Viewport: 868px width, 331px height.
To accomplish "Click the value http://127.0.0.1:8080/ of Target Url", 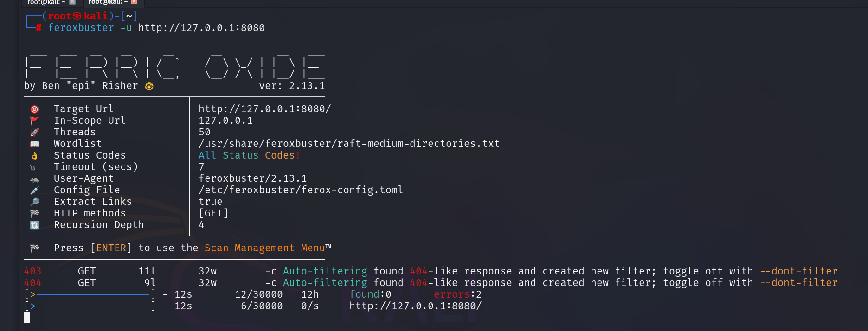I will tap(265, 109).
